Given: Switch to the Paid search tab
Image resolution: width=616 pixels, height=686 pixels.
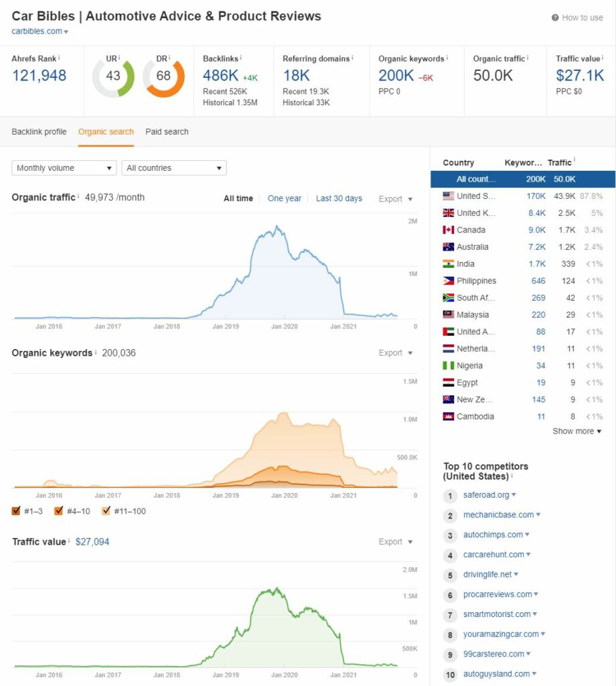Looking at the screenshot, I should (x=167, y=132).
